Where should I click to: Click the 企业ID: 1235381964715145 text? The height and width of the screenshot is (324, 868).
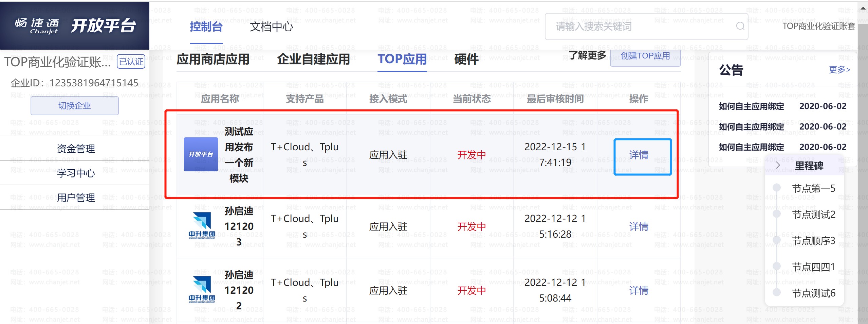(74, 83)
